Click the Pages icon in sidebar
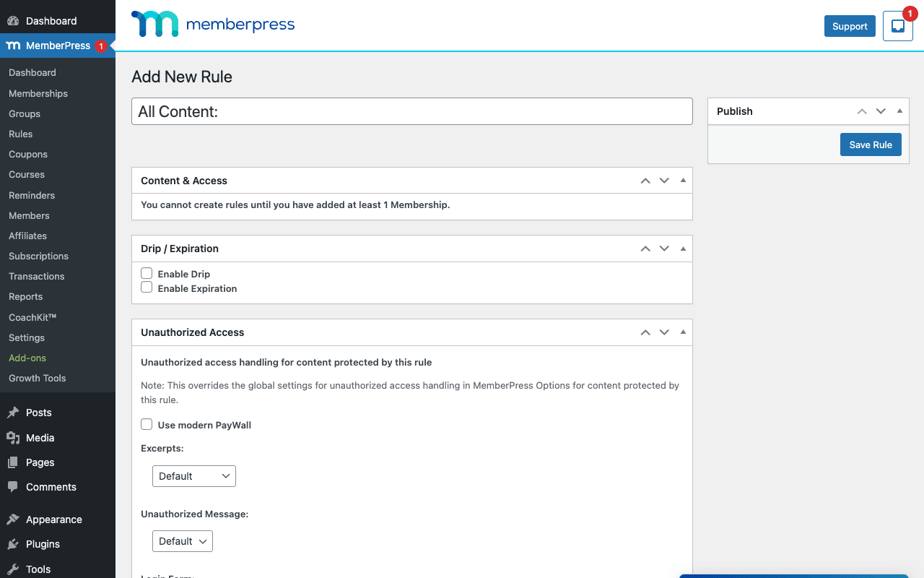The image size is (924, 578). pos(13,462)
